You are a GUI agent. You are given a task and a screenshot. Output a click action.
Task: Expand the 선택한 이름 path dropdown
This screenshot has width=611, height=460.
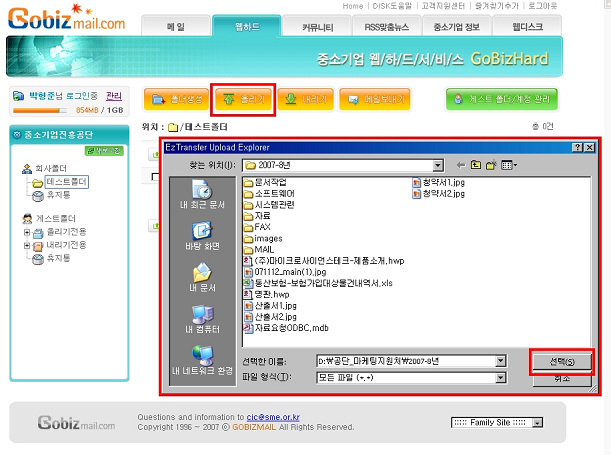coord(501,361)
